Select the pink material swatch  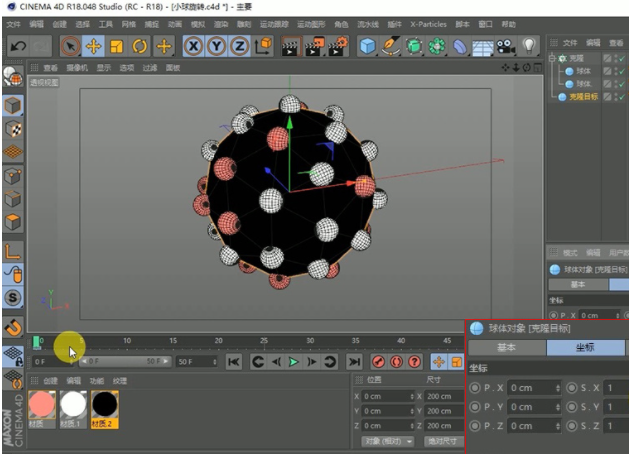42,405
